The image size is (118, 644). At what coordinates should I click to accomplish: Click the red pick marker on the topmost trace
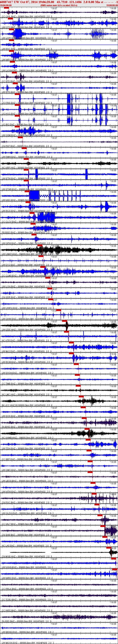click(6, 8)
